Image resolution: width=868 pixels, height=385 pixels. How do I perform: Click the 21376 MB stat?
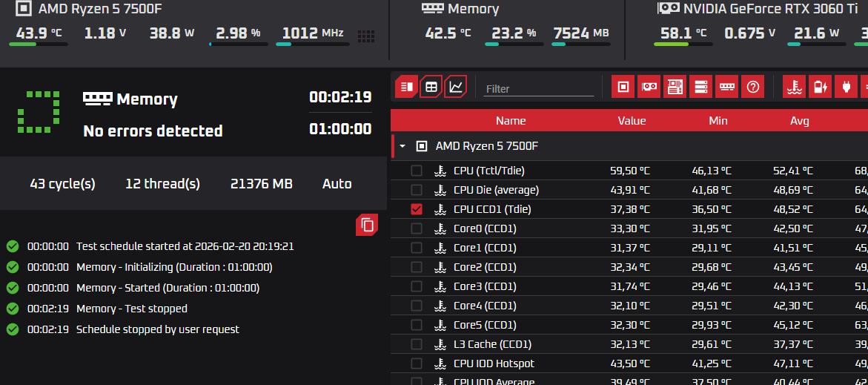[x=261, y=184]
